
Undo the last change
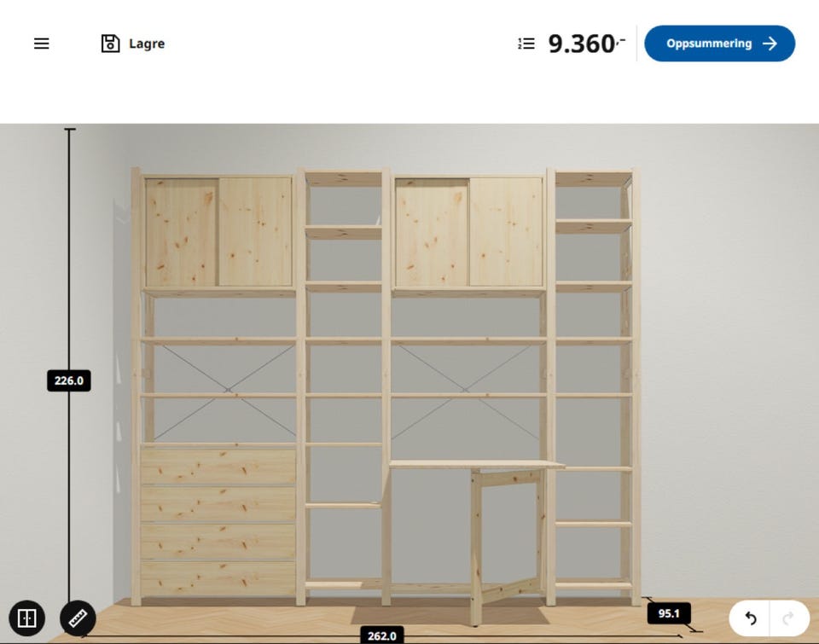click(x=750, y=618)
